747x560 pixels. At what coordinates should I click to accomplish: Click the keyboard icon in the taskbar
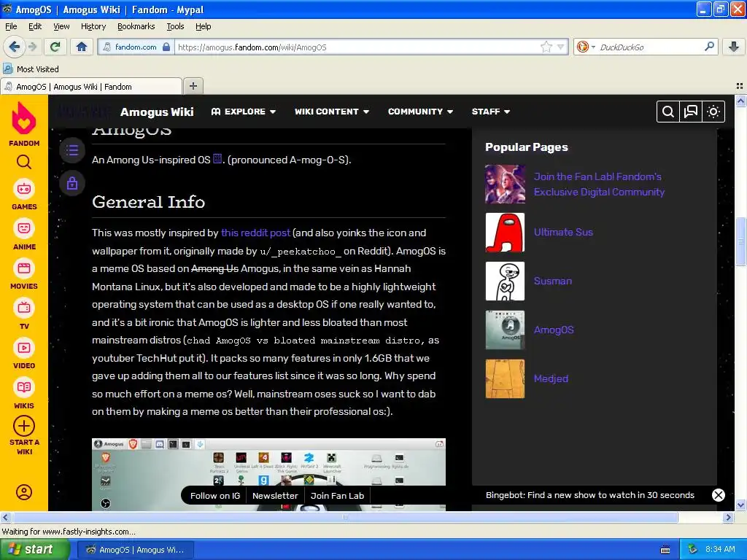(665, 550)
